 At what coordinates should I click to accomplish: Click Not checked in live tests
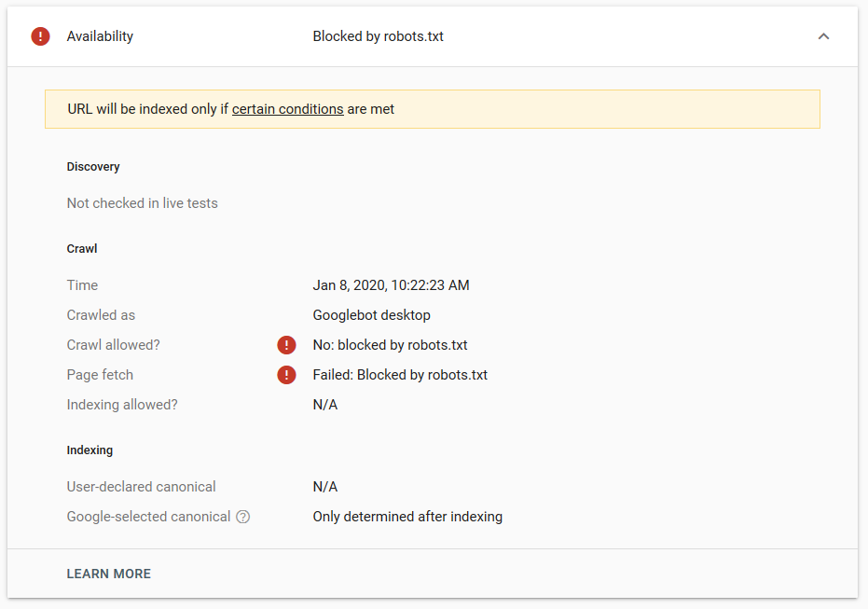point(143,203)
